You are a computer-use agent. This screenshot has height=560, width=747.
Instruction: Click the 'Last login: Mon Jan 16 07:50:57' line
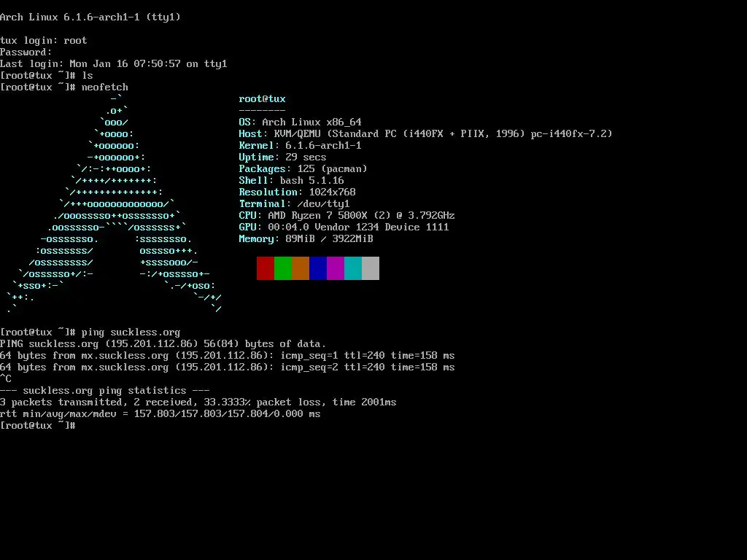114,64
